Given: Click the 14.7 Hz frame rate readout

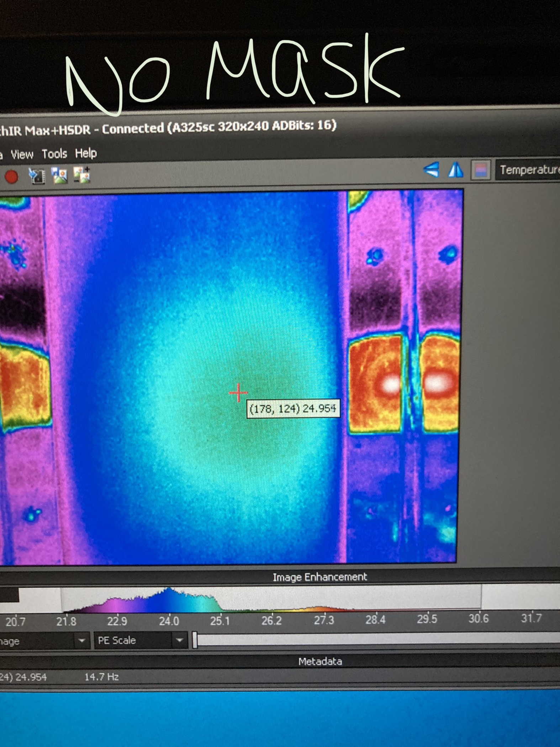Looking at the screenshot, I should tap(101, 677).
